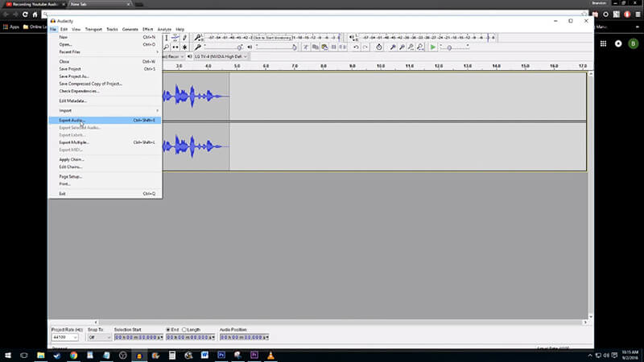The height and width of the screenshot is (362, 644).
Task: Click the Paste icon in edit toolbar
Action: coord(324,47)
